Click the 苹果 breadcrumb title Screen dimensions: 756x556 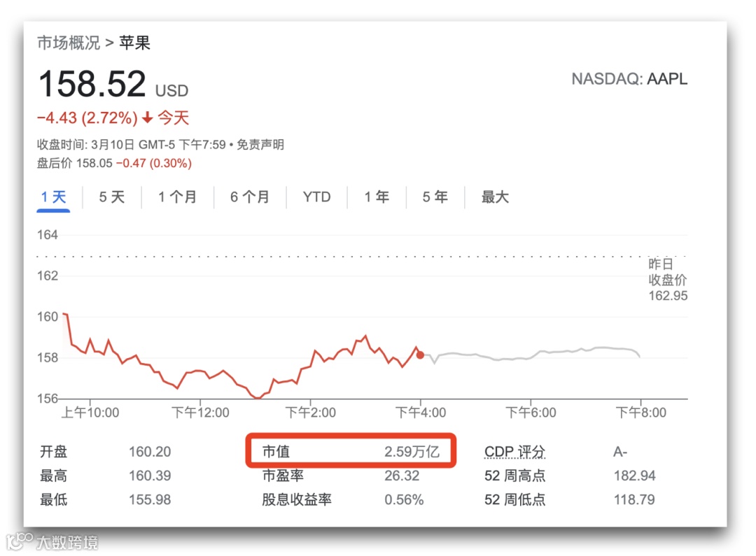point(134,43)
